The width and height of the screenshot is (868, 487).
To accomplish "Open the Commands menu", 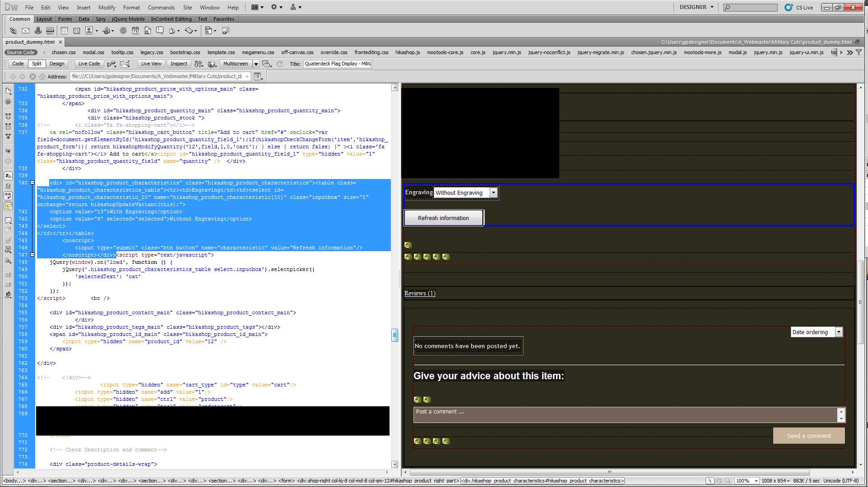I will click(161, 8).
